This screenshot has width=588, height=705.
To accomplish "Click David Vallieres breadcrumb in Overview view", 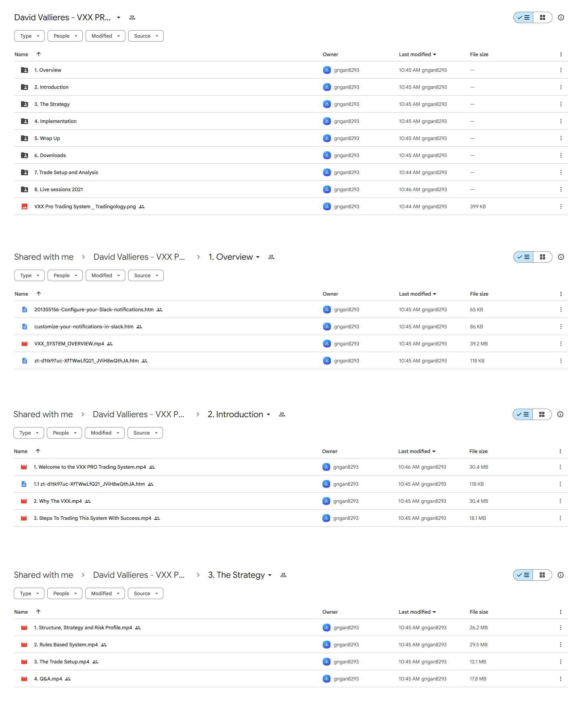I will tap(139, 257).
